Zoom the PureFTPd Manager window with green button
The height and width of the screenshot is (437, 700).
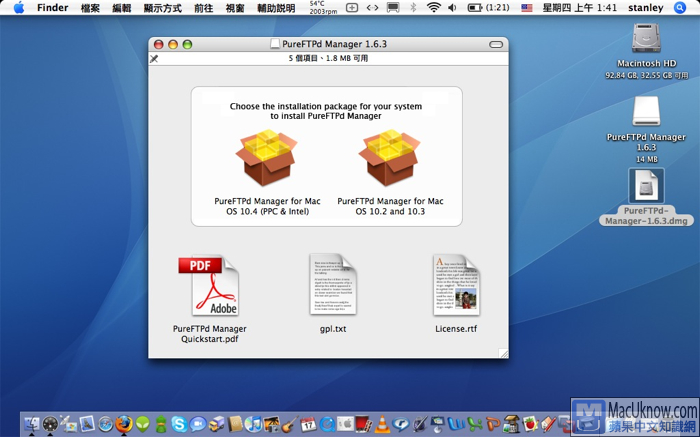tap(187, 44)
